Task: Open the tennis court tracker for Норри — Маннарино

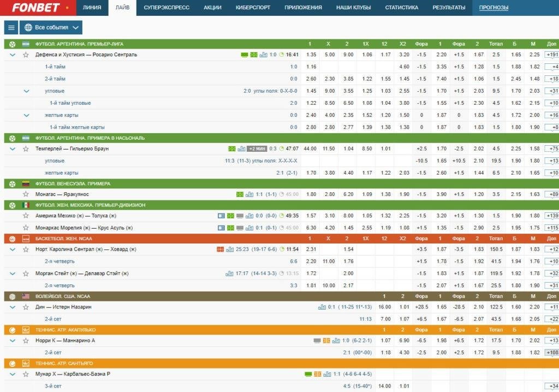Action: coord(326,341)
